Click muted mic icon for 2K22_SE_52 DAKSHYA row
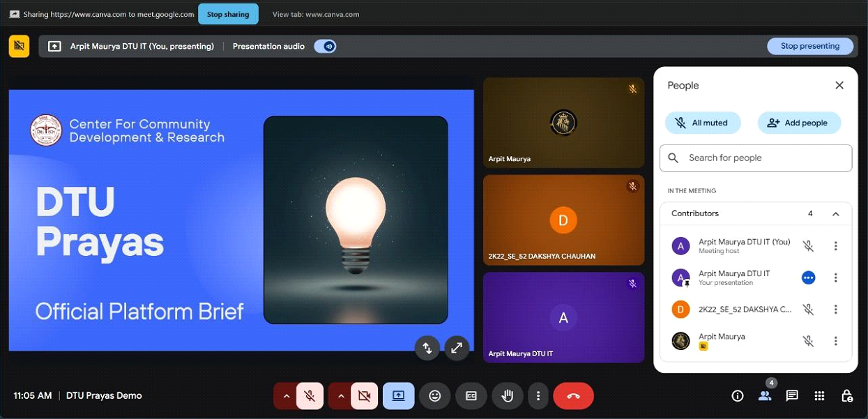The width and height of the screenshot is (868, 419). tap(808, 310)
